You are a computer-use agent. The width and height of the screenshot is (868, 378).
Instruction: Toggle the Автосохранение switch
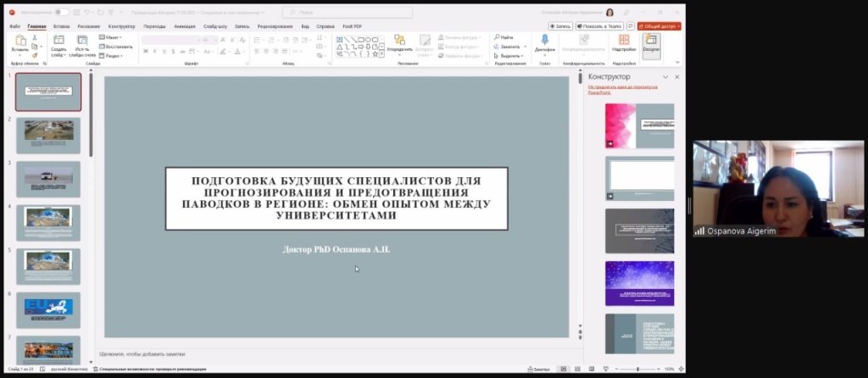(x=62, y=13)
